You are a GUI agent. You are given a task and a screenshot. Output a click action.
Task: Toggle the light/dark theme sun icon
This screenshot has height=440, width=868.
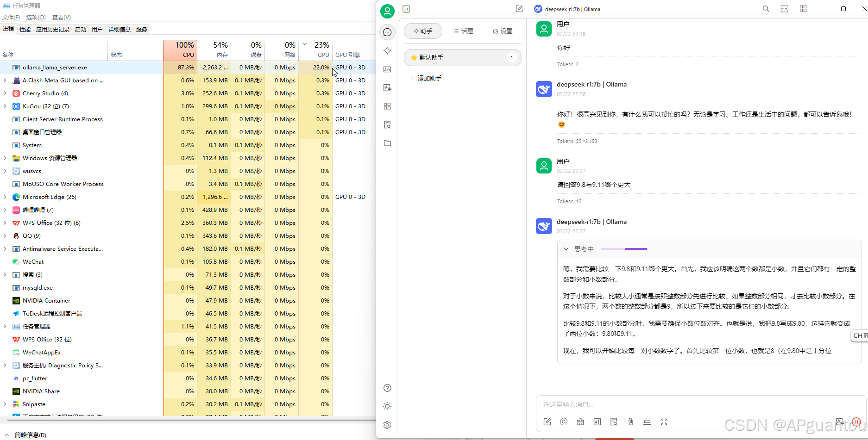388,406
